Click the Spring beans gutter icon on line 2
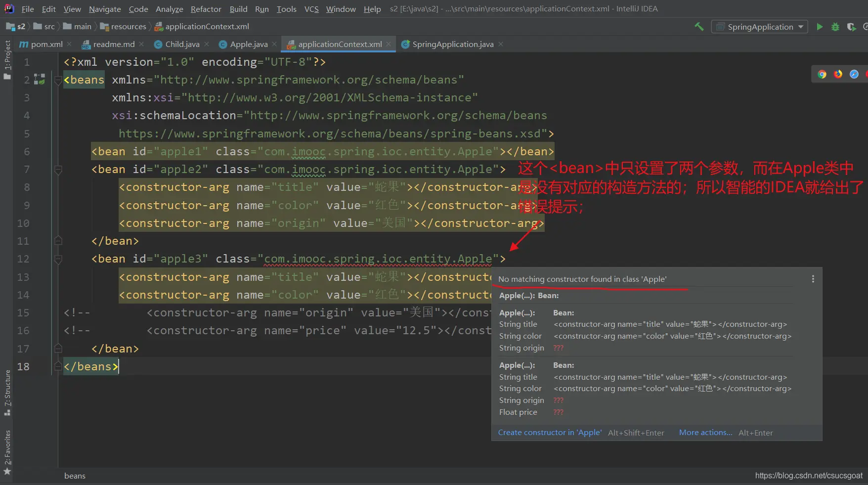 [40, 80]
